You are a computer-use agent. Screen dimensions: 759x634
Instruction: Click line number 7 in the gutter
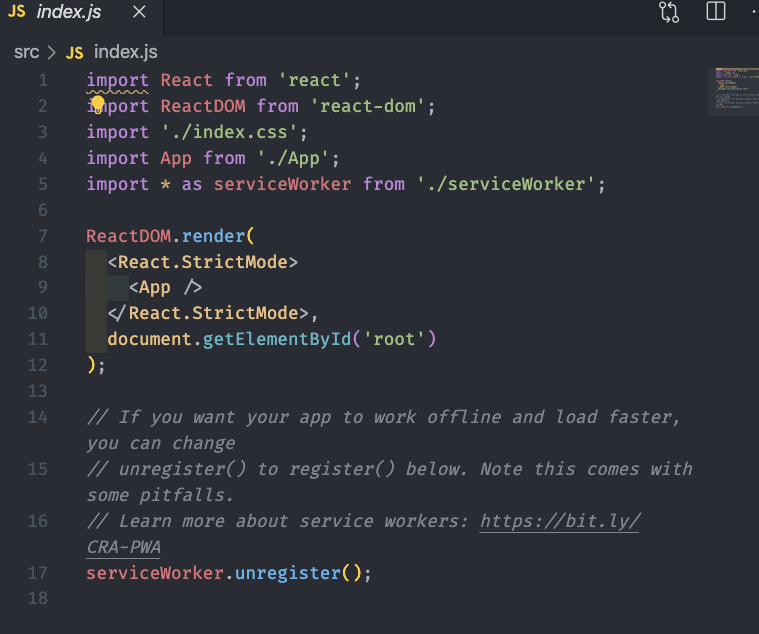pyautogui.click(x=41, y=236)
